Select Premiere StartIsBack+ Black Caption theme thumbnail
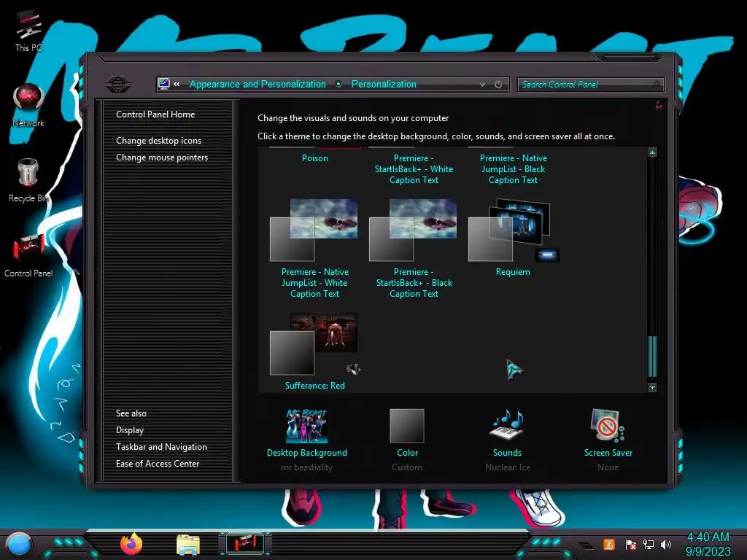 tap(413, 230)
